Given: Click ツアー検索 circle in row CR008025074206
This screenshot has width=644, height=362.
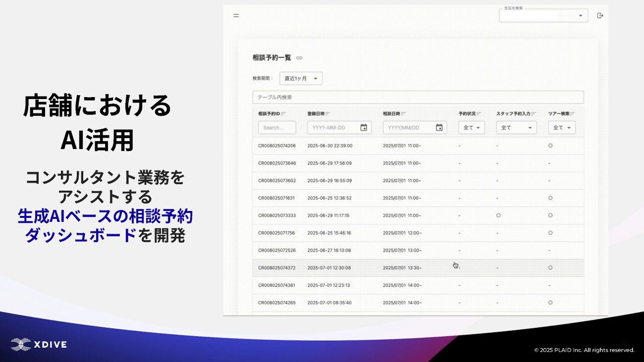Looking at the screenshot, I should click(x=550, y=146).
